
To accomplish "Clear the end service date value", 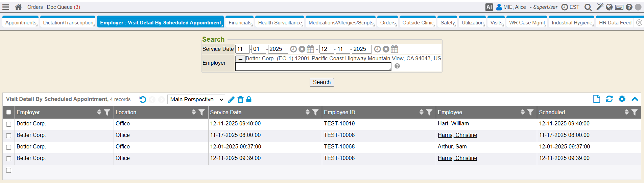I will pyautogui.click(x=386, y=49).
